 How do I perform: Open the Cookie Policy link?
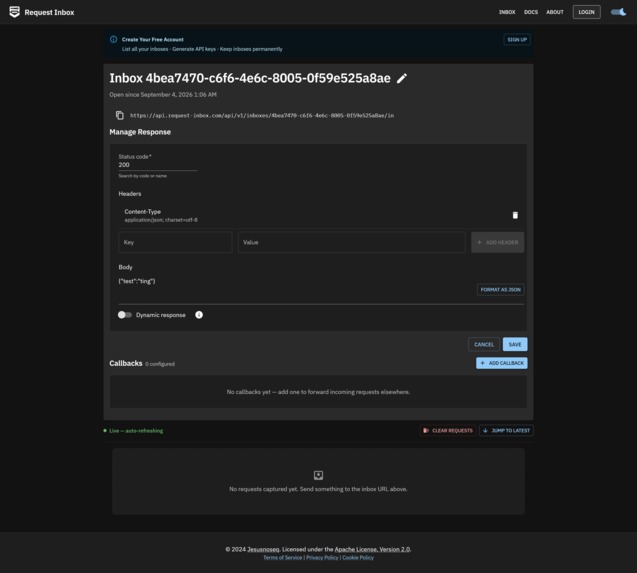[358, 558]
